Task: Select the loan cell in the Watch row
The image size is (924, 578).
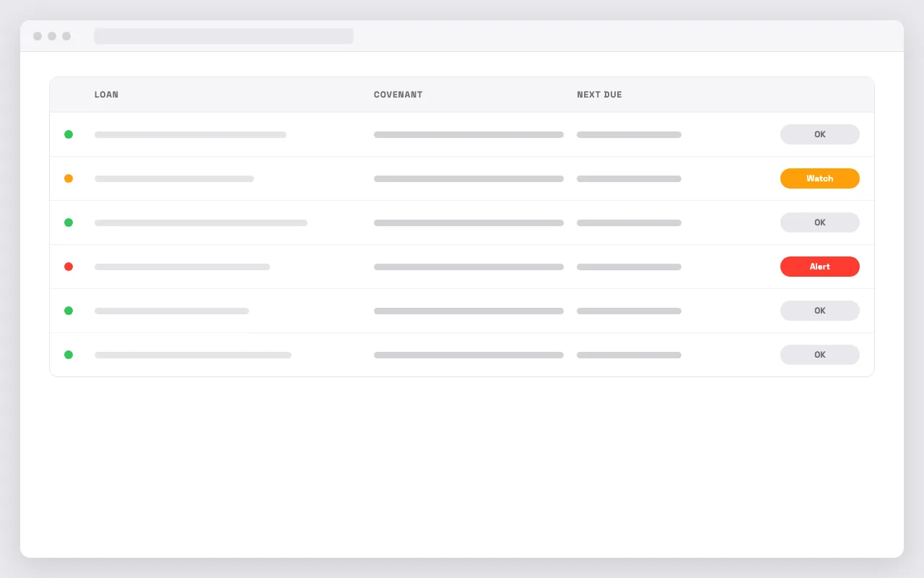Action: point(174,178)
